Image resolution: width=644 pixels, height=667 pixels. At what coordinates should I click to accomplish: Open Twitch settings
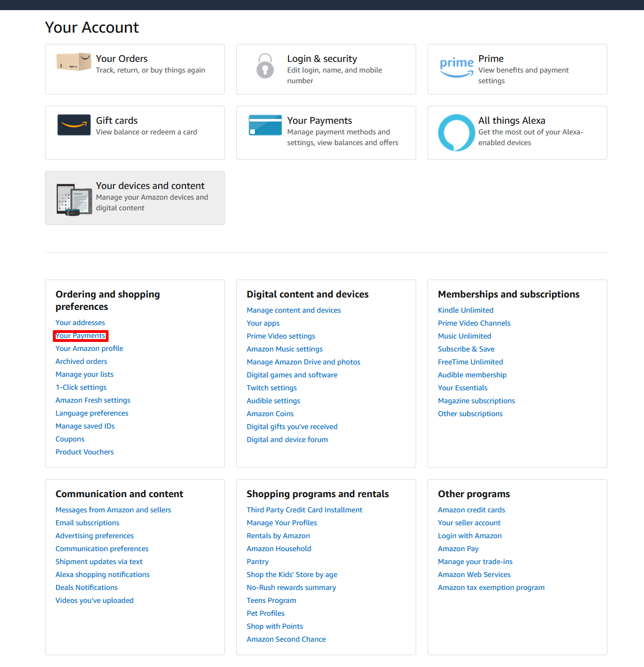[x=272, y=388]
